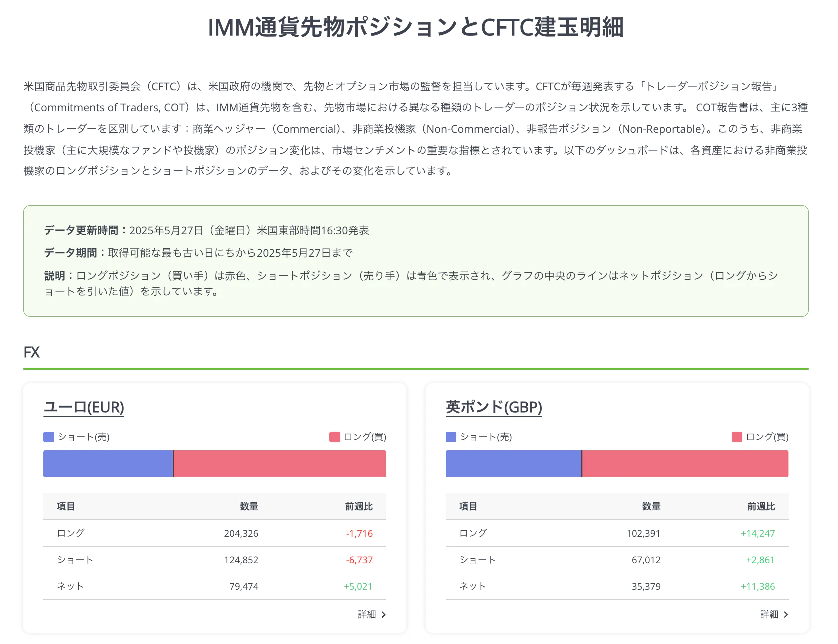
Task: Click the 数量 column header in the EUR table
Action: [248, 506]
